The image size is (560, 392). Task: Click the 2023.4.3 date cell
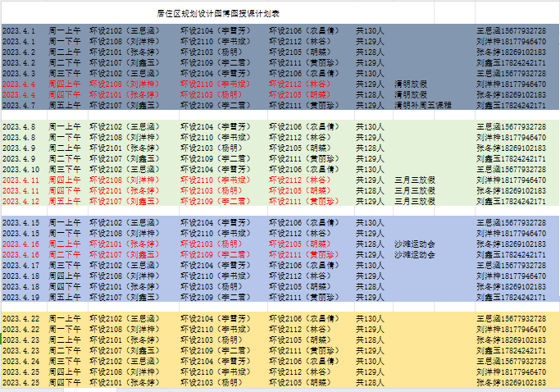(19, 73)
